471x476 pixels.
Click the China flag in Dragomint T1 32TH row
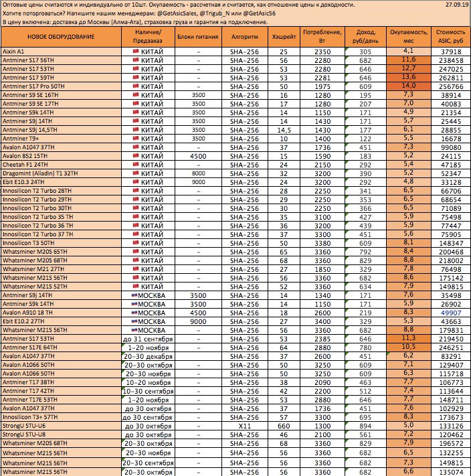pos(136,173)
